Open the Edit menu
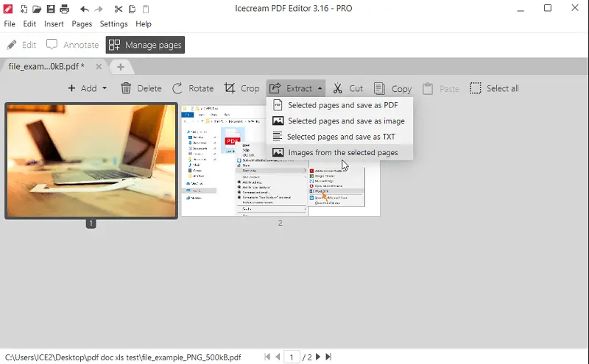This screenshot has width=589, height=364. [29, 24]
